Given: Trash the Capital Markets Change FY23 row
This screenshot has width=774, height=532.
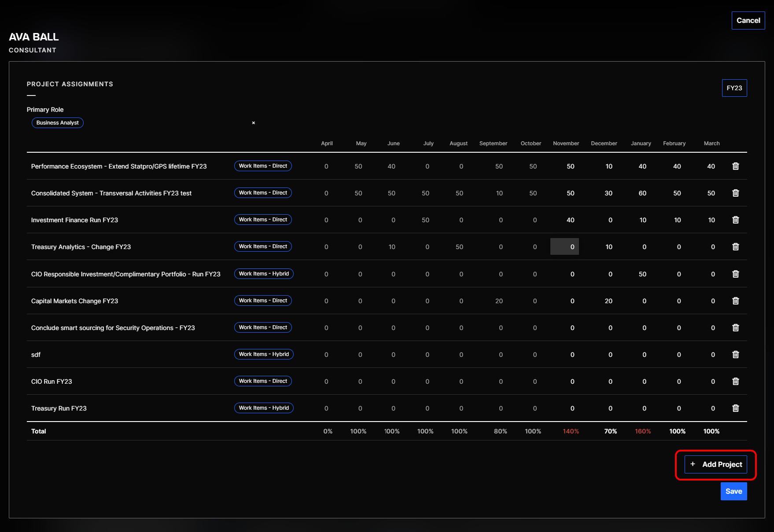Looking at the screenshot, I should click(735, 301).
